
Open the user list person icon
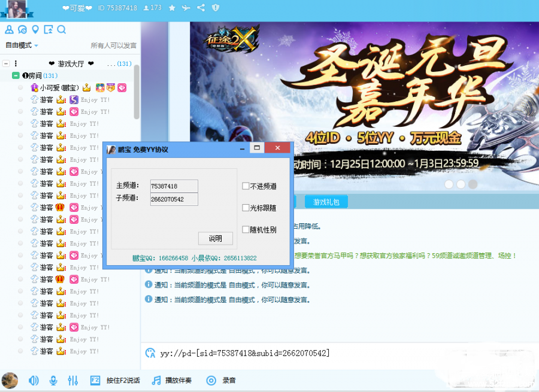[9, 29]
